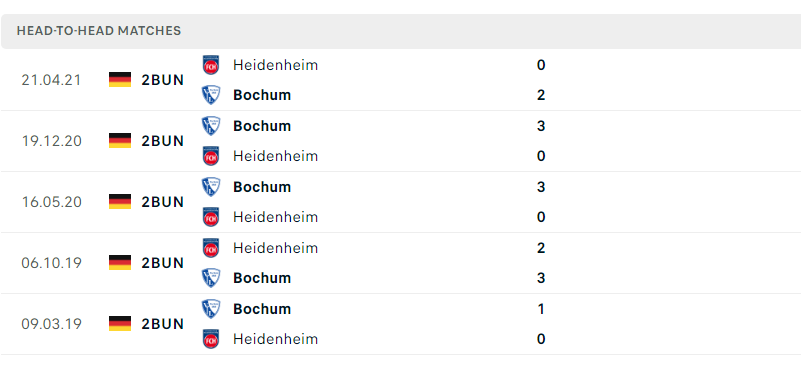Select Heidenheim name in 09.03.19 match

tap(275, 339)
